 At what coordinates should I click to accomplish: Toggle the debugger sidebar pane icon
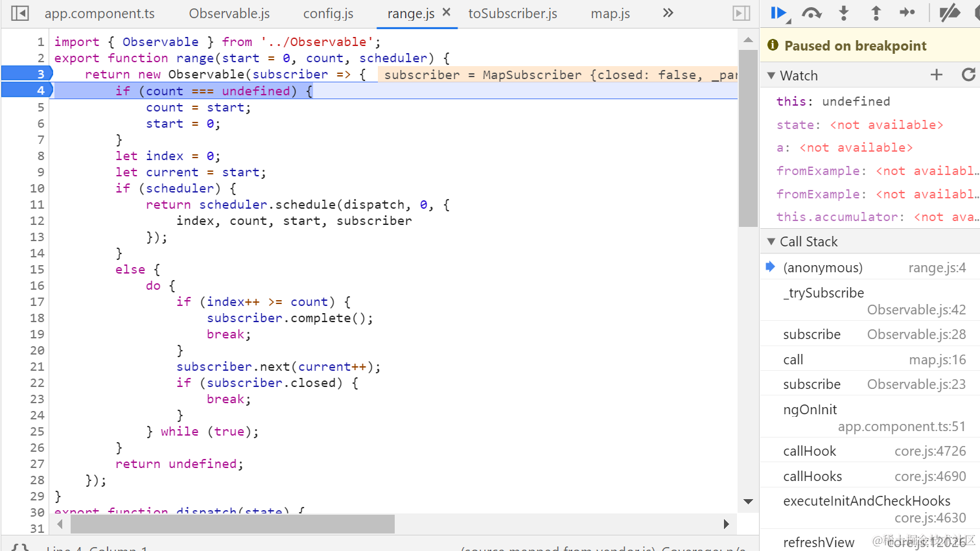click(x=741, y=13)
